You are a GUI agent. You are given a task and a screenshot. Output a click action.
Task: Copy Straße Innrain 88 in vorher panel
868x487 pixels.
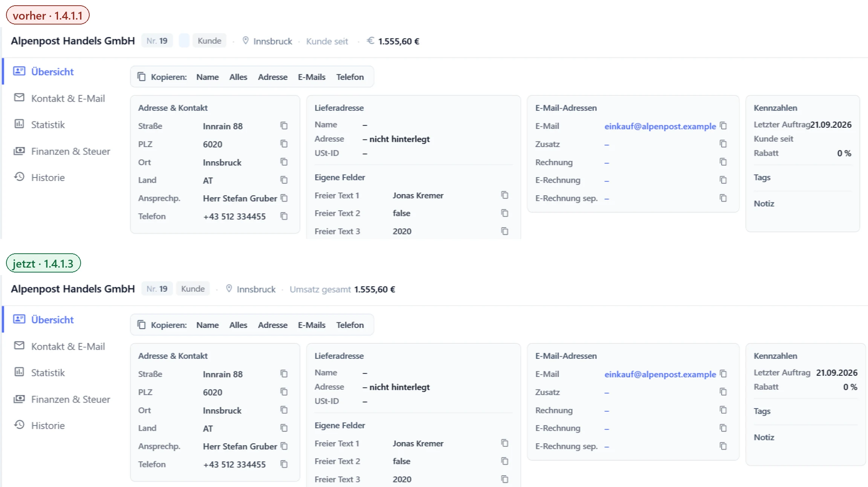[x=284, y=126]
